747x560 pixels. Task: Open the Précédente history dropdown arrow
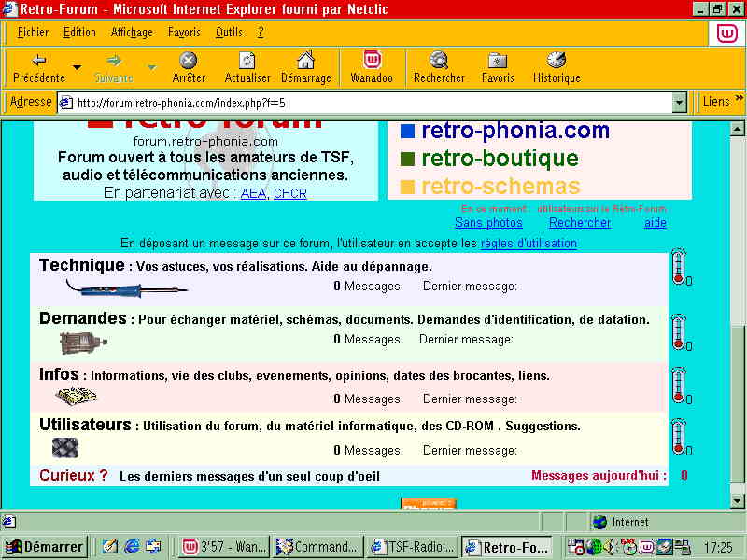click(77, 67)
